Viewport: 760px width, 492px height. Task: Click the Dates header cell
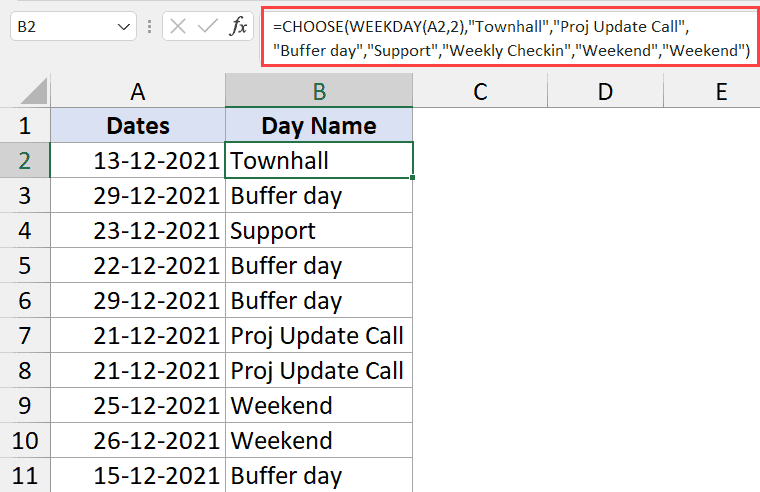point(138,126)
